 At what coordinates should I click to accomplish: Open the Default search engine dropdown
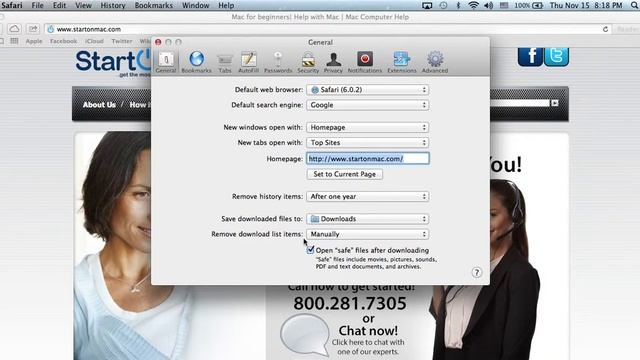click(367, 105)
